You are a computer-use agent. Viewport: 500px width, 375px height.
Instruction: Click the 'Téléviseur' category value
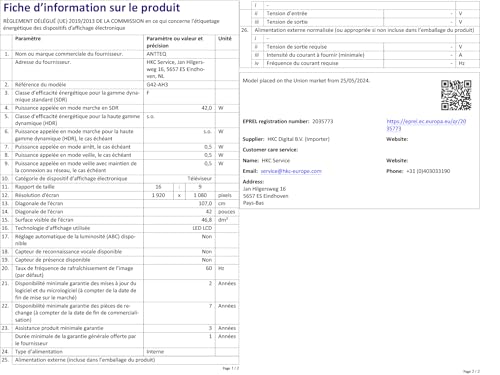(199, 178)
